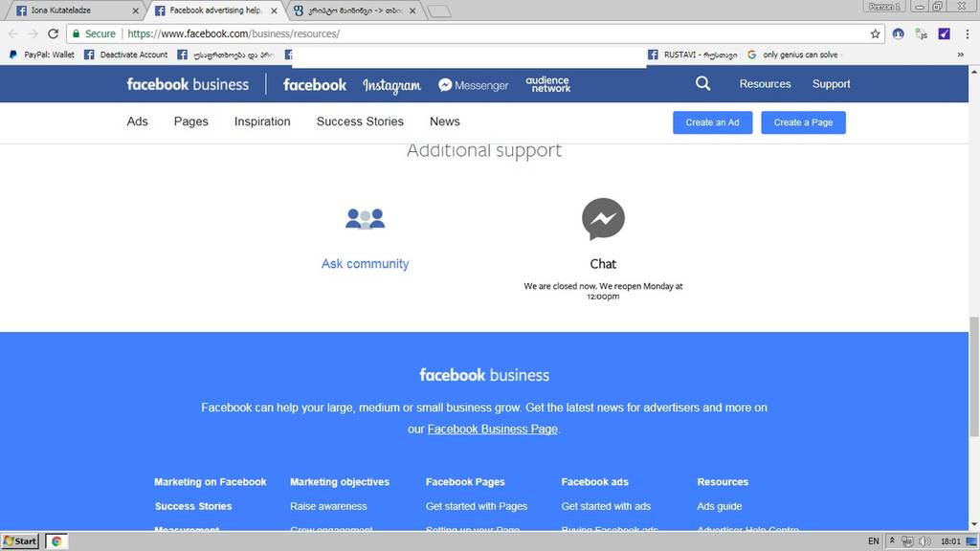
Task: Open footer Marketing objectives link
Action: click(340, 482)
